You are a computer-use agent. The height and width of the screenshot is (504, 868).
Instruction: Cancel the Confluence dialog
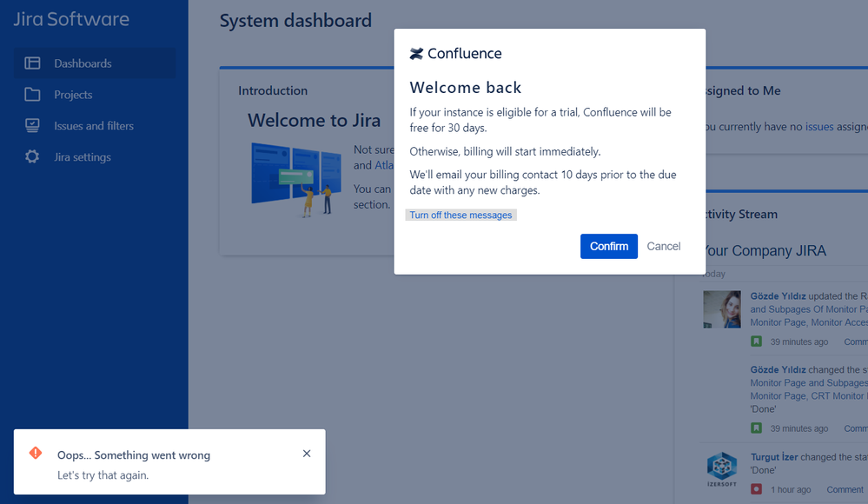pos(664,247)
